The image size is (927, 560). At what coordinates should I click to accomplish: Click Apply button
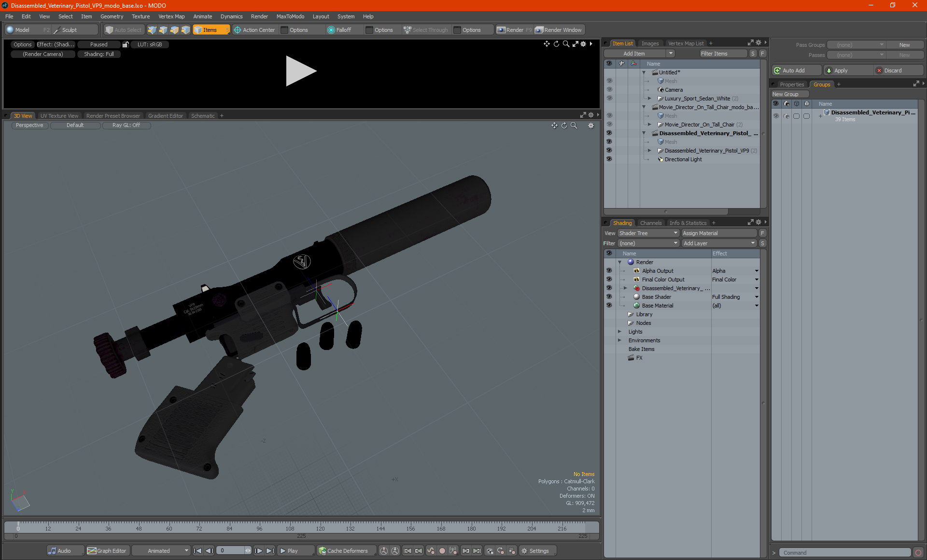(848, 70)
